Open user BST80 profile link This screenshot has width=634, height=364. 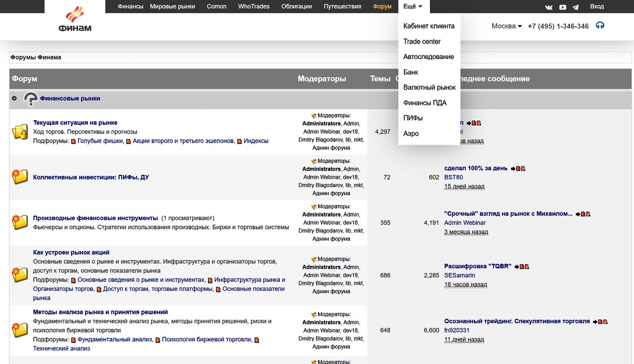[x=454, y=177]
